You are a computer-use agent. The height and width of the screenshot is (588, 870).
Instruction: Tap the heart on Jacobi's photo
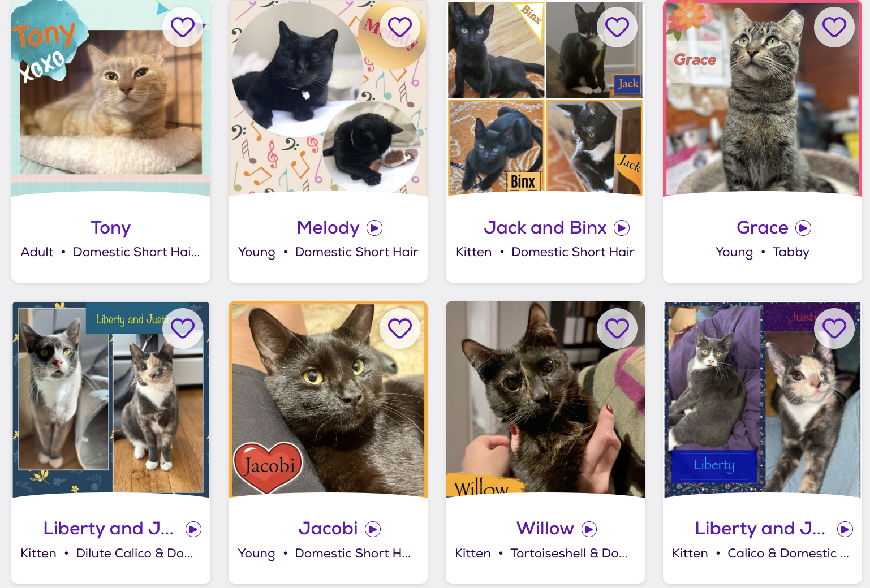[400, 328]
